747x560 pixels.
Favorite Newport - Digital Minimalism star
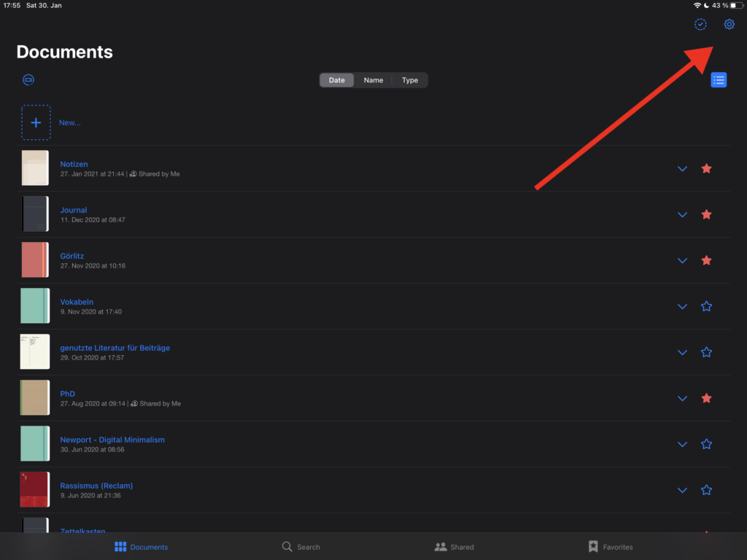coord(706,444)
